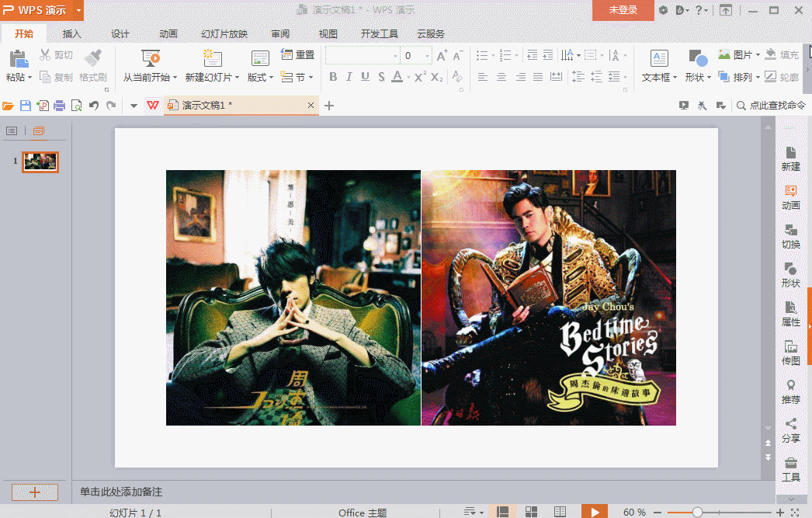Click the font color A swatch

tap(397, 77)
